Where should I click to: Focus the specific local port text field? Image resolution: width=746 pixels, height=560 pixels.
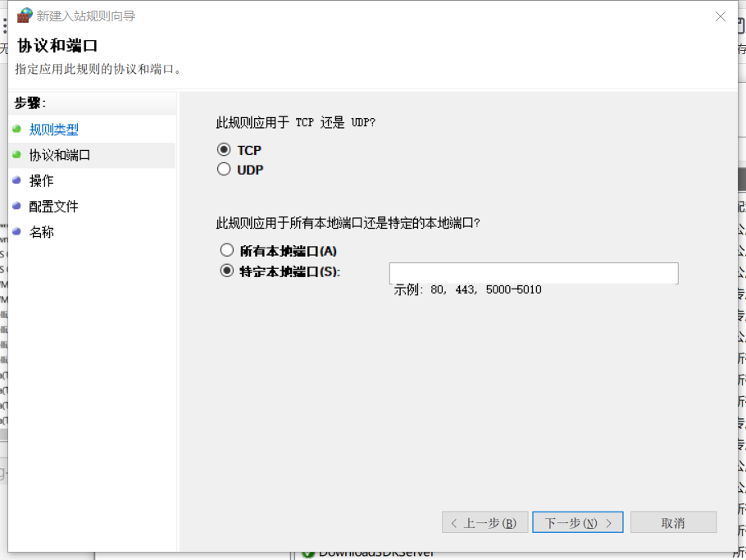(533, 273)
